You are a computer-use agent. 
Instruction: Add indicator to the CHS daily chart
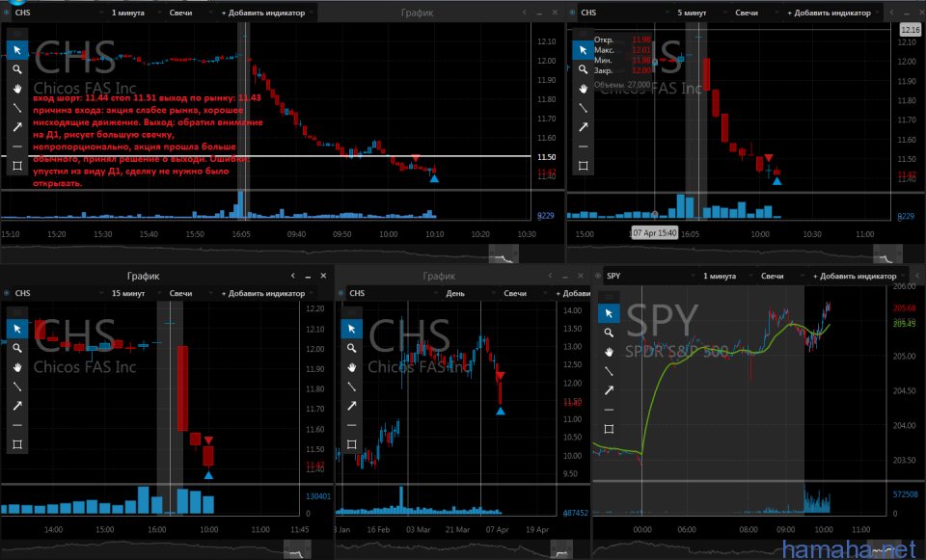pyautogui.click(x=572, y=293)
